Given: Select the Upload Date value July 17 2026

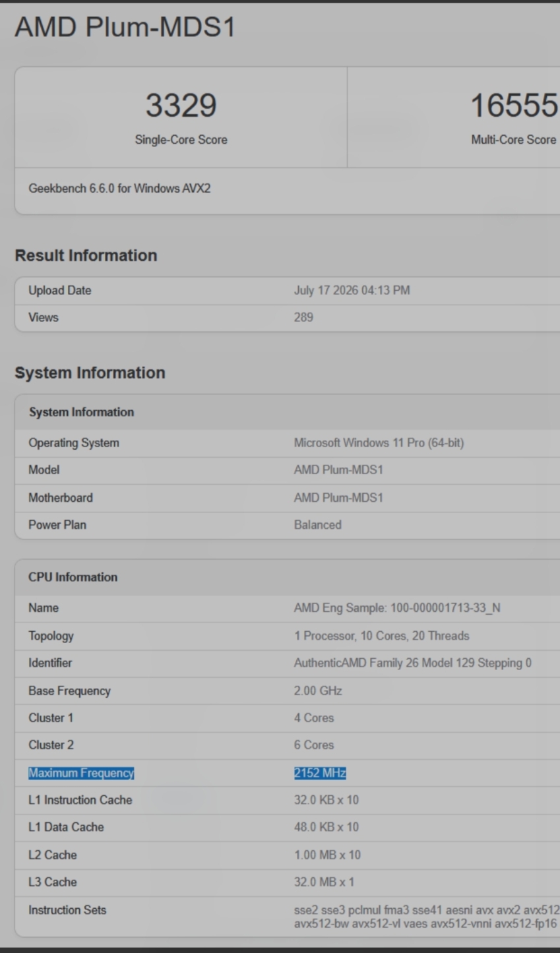Looking at the screenshot, I should [352, 290].
